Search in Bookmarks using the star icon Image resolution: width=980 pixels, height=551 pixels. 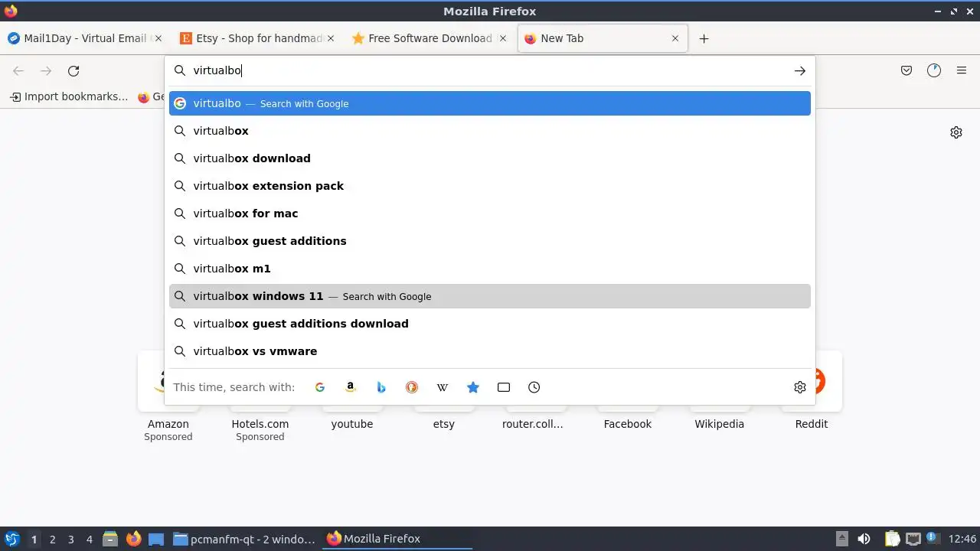(473, 387)
